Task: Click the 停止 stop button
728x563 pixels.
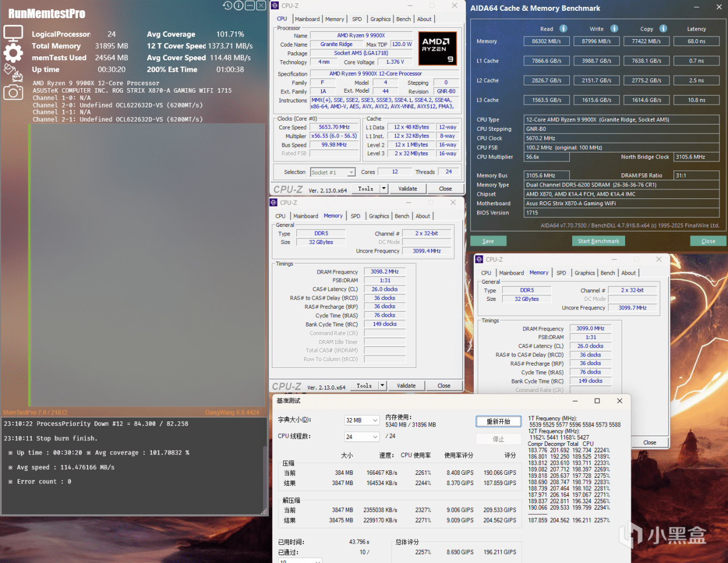Action: (498, 439)
